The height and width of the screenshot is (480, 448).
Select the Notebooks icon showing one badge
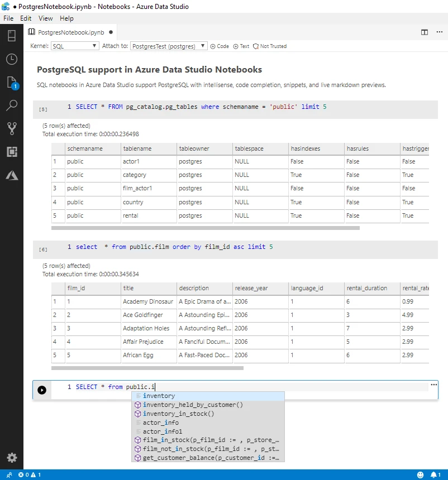point(12,82)
